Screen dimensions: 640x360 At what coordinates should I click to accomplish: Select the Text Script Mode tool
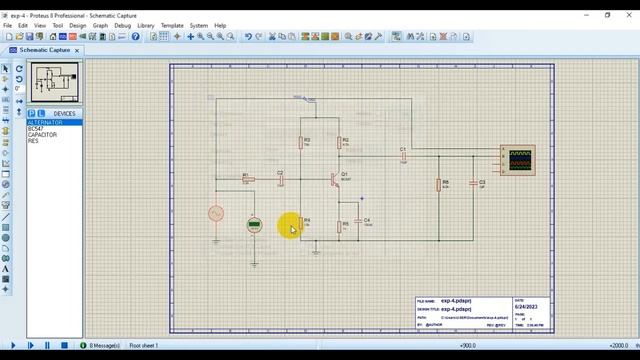pyautogui.click(x=5, y=110)
